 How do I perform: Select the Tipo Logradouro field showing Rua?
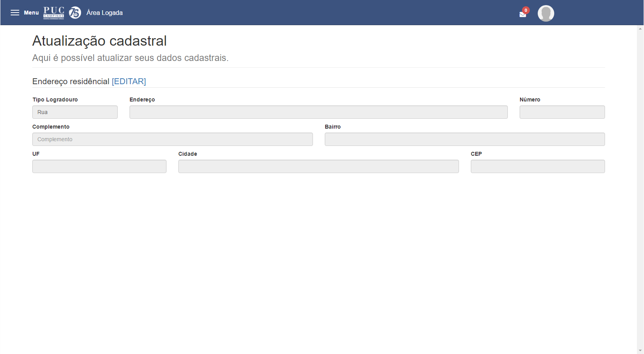point(75,112)
